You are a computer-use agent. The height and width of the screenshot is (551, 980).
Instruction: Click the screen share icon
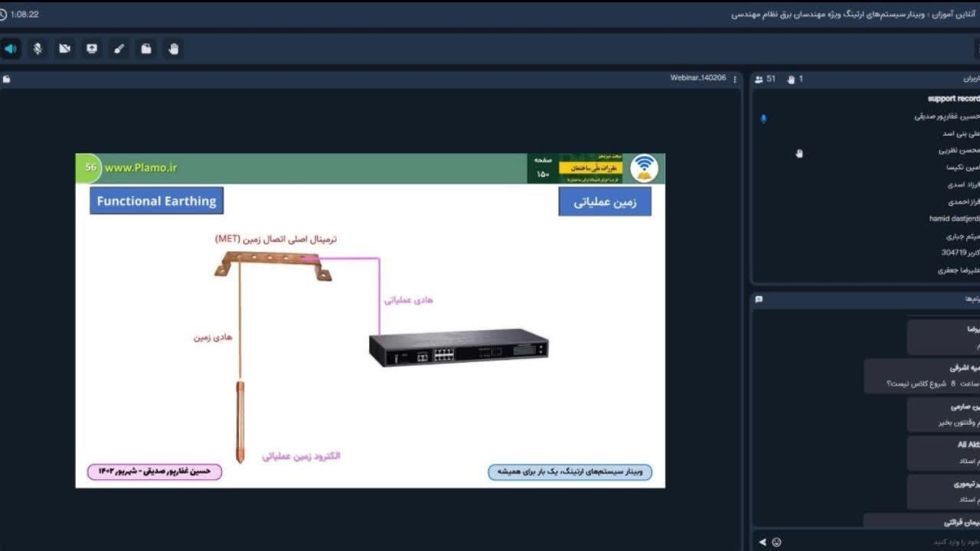(92, 49)
